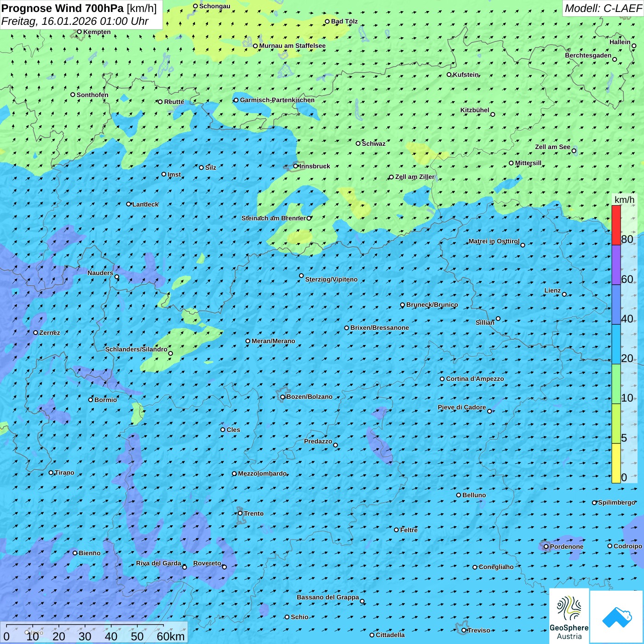Select the Bozen/Bolzano city marker dot
This screenshot has height=644, width=644.
point(282,397)
